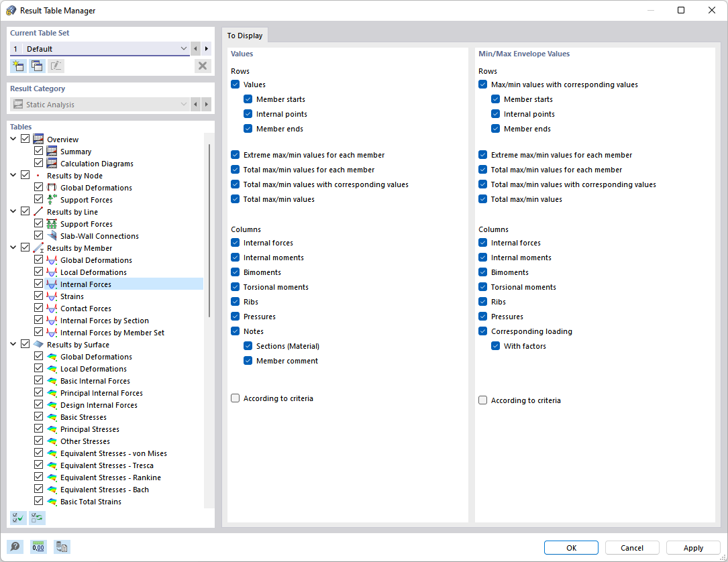The image size is (728, 562).
Task: Open the export data manager
Action: coord(62,547)
